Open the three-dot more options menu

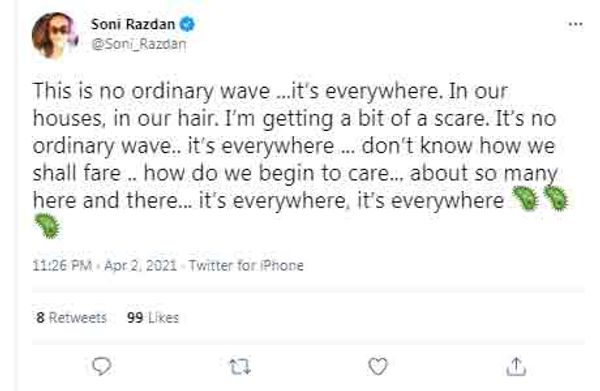(x=576, y=24)
